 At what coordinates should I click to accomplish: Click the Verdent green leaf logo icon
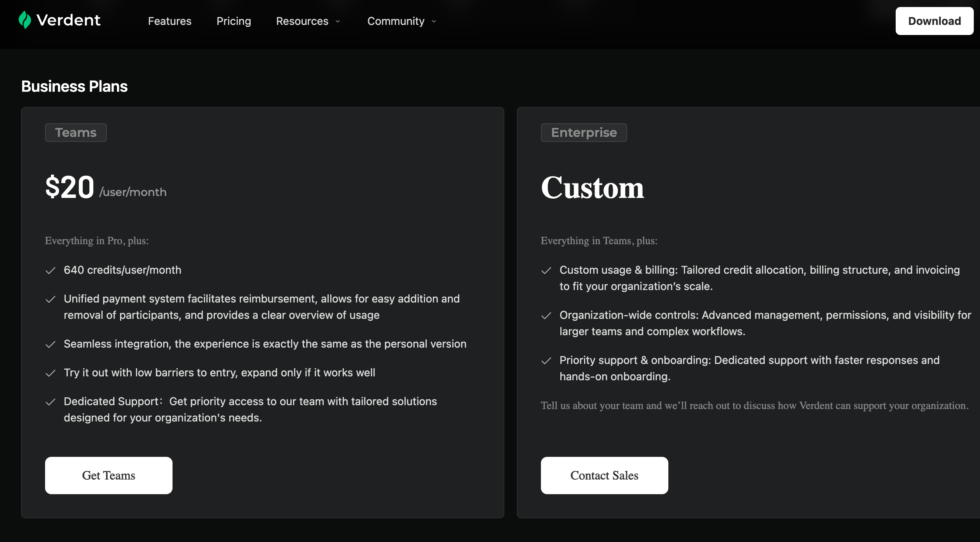tap(24, 20)
